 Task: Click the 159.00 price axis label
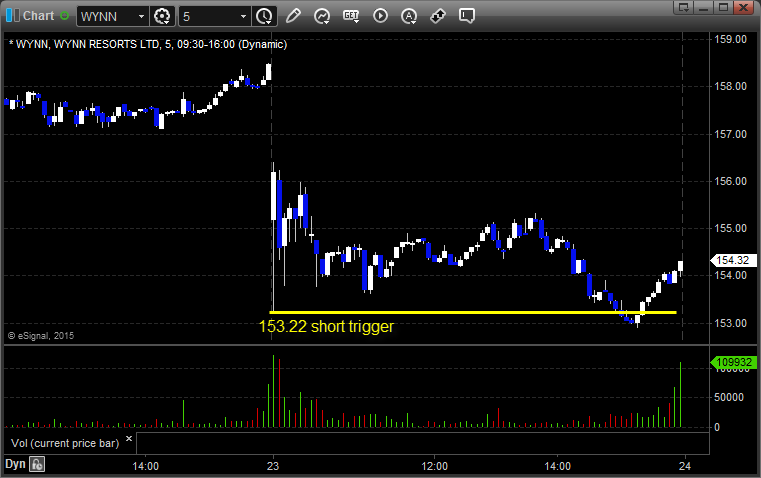pos(730,39)
